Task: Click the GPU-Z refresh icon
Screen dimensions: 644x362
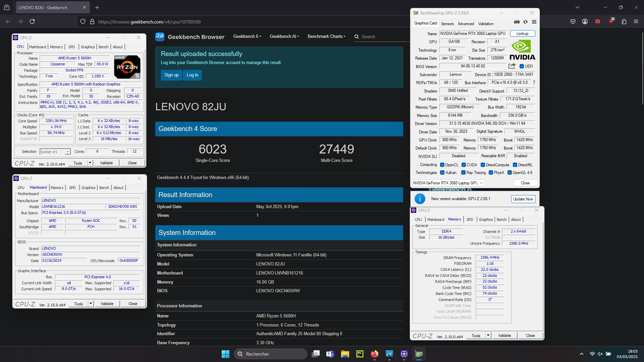Action: pyautogui.click(x=526, y=22)
